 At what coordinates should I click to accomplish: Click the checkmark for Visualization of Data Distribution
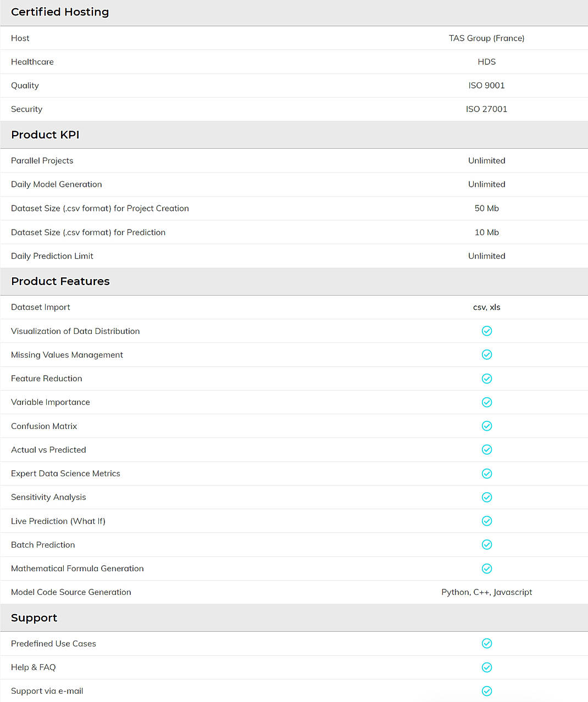[487, 331]
